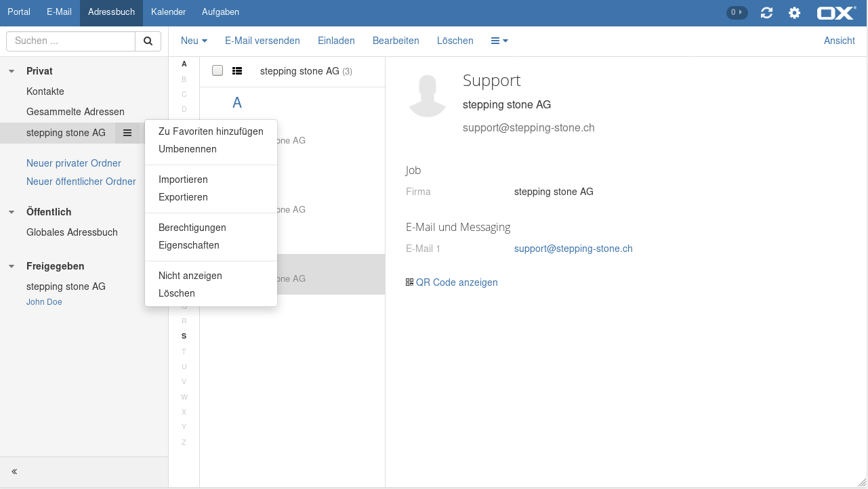
Task: Toggle the select-all contacts checkbox
Action: click(x=218, y=70)
